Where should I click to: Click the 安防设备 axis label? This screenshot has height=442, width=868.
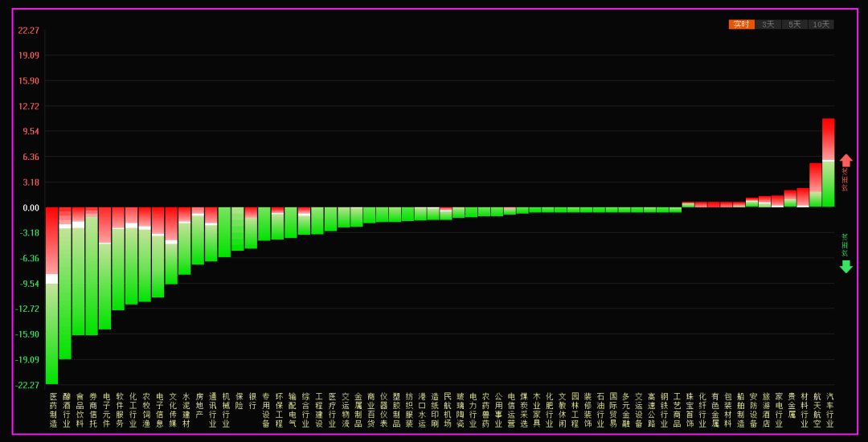point(753,410)
